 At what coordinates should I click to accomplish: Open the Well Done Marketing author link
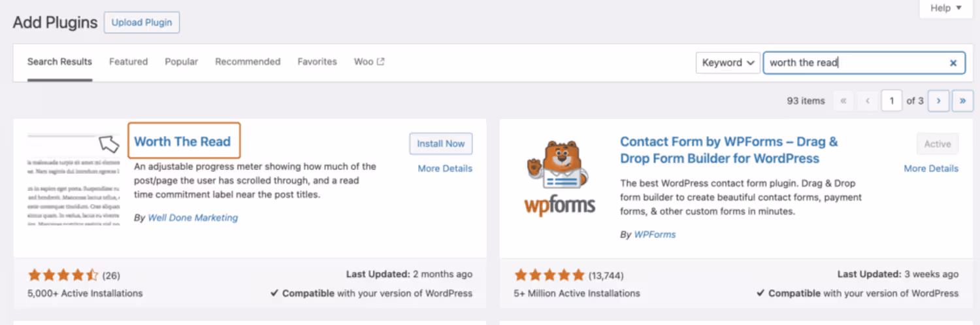(x=193, y=218)
